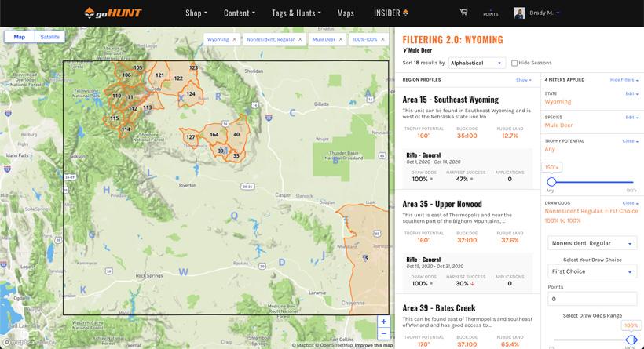Viewport: 644px width, 349px height.
Task: Check the Hide Seasons checkbox
Action: pos(514,63)
